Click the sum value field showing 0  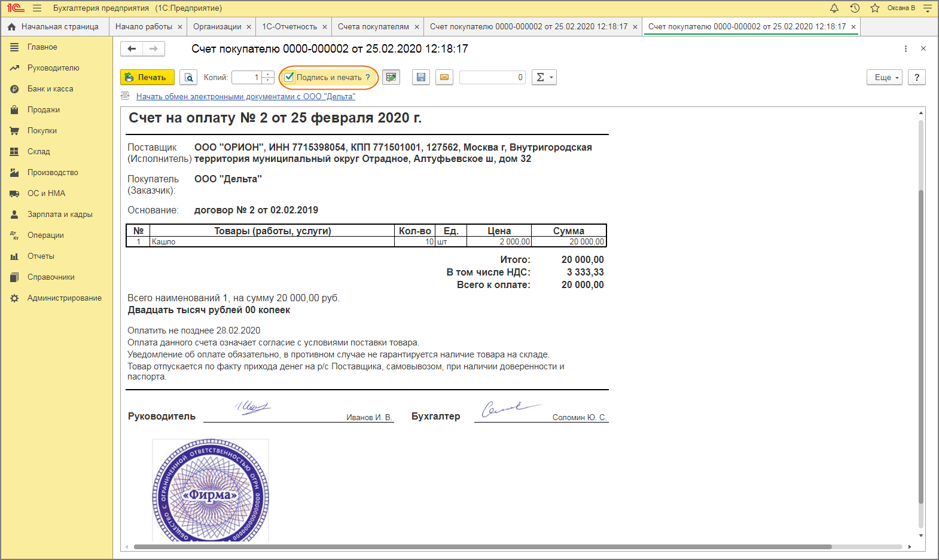coord(492,77)
